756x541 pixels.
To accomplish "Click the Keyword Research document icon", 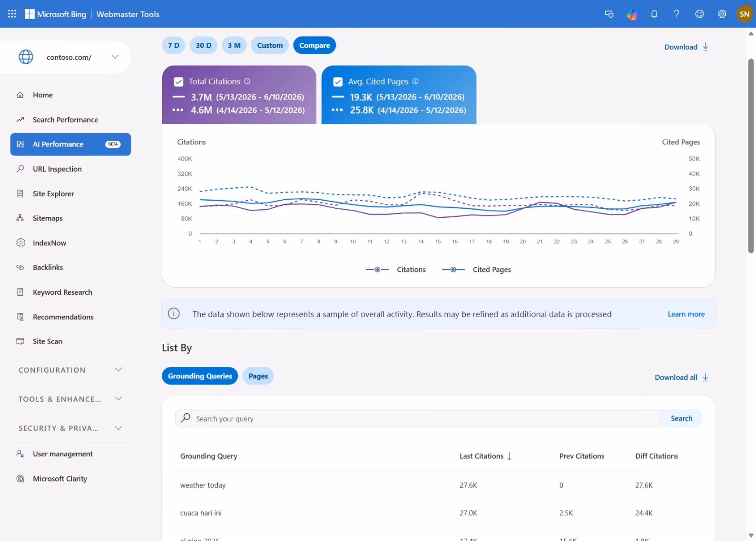I will pyautogui.click(x=20, y=292).
